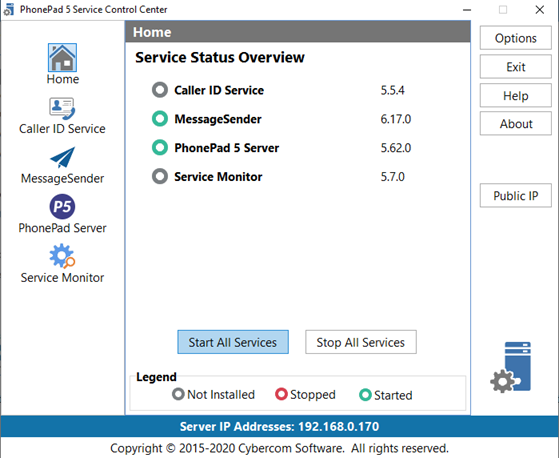This screenshot has height=458, width=559.
Task: Click the app icon in title bar
Action: coord(9,10)
